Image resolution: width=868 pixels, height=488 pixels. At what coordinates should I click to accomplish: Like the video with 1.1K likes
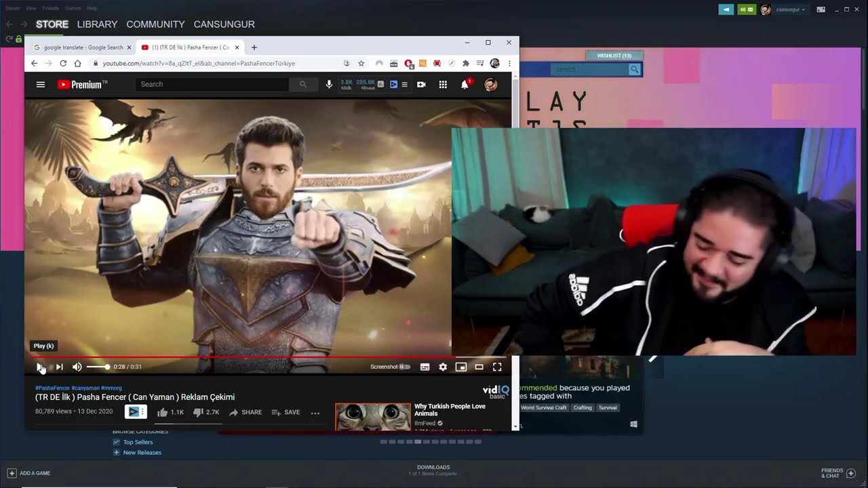pyautogui.click(x=170, y=412)
